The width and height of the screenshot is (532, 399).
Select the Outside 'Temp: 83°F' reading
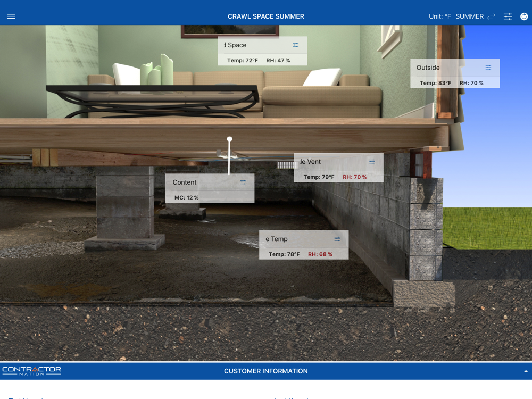point(435,83)
